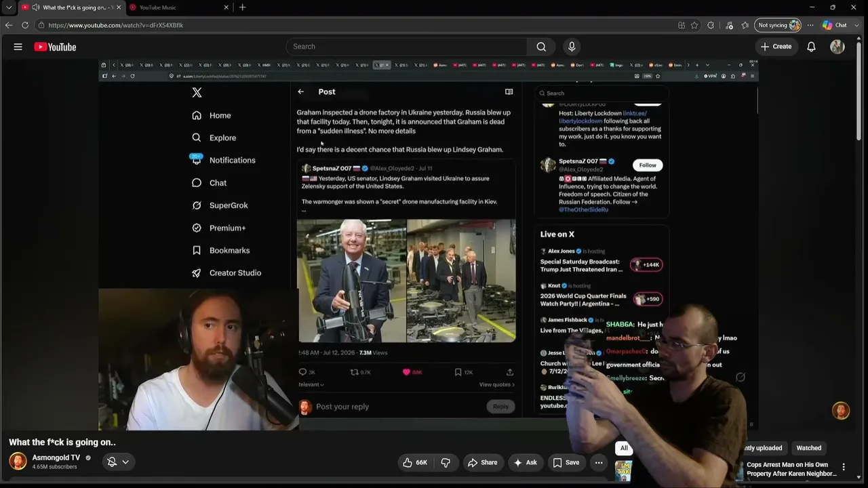This screenshot has width=868, height=488.
Task: Open the browser tab list dropdown
Action: [x=9, y=7]
